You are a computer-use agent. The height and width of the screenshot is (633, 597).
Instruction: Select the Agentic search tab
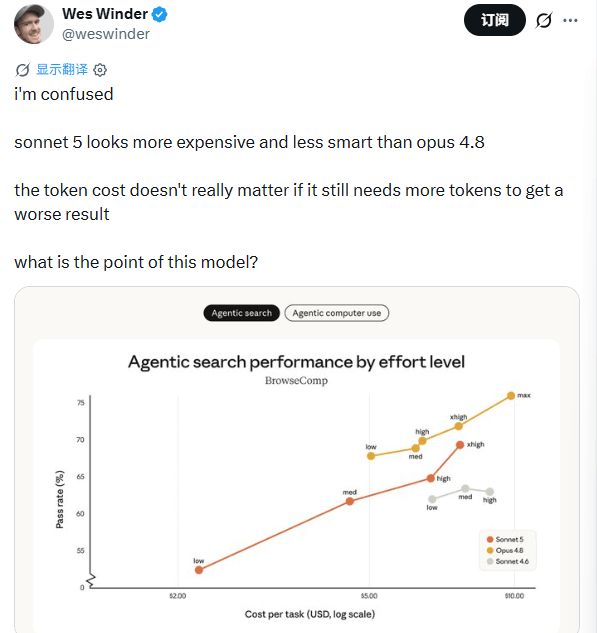coord(241,313)
